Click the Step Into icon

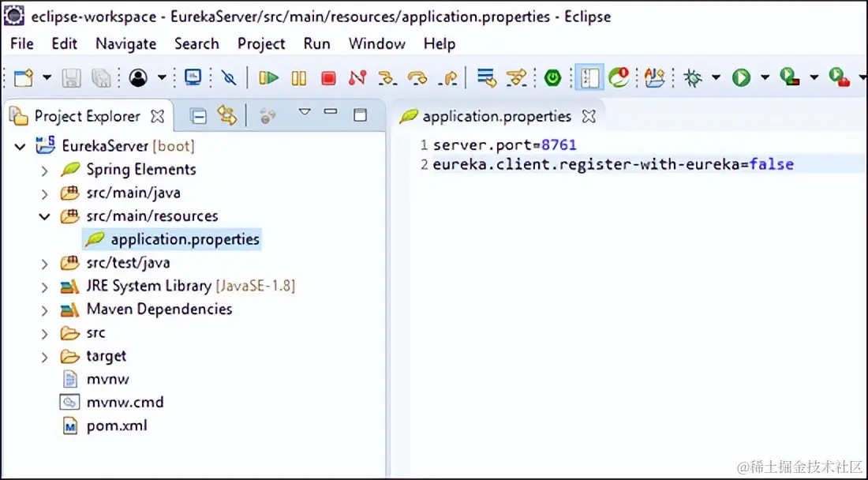(387, 77)
